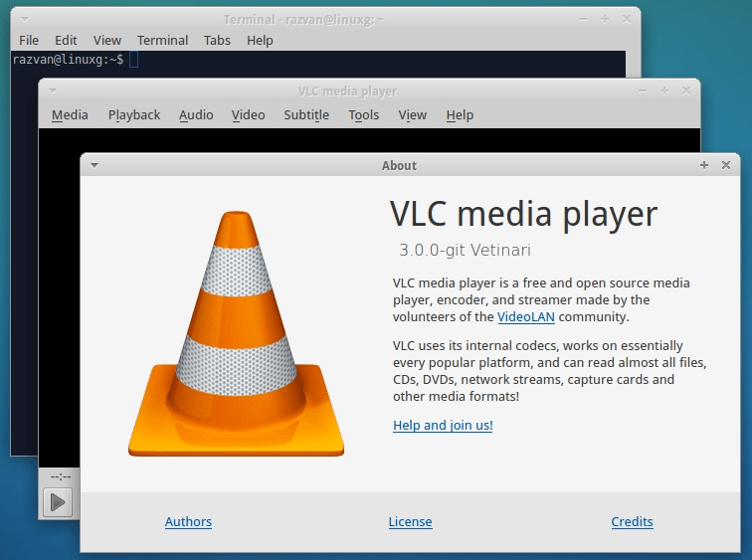Image resolution: width=752 pixels, height=560 pixels.
Task: Click the Play button in VLC
Action: click(58, 502)
